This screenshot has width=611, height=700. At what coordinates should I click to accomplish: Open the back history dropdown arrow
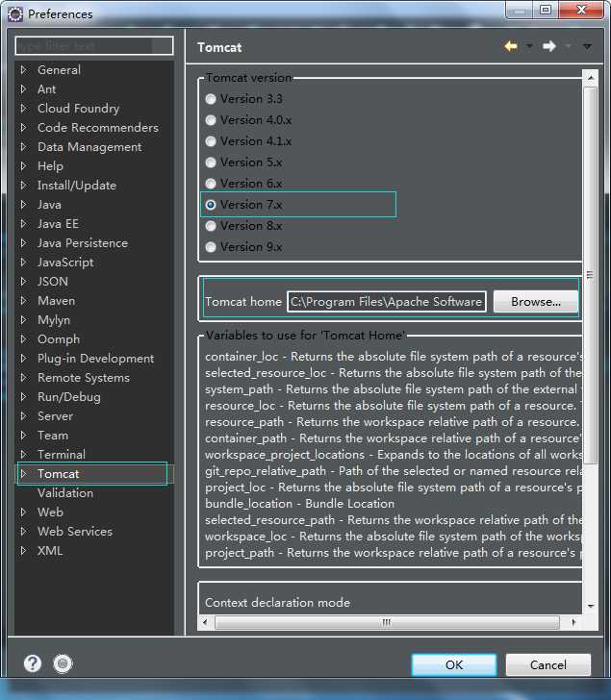click(529, 46)
